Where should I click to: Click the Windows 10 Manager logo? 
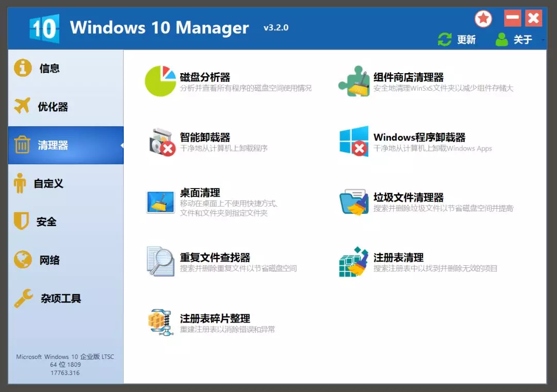click(44, 28)
